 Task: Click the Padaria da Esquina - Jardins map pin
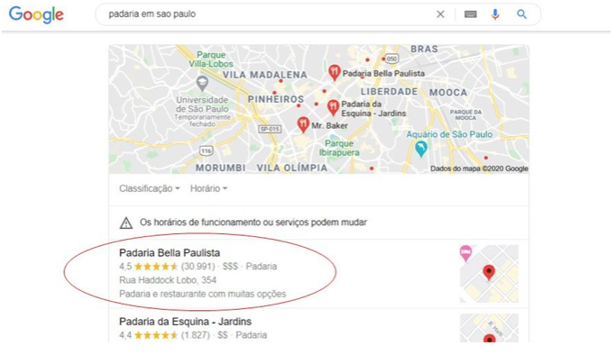[333, 107]
